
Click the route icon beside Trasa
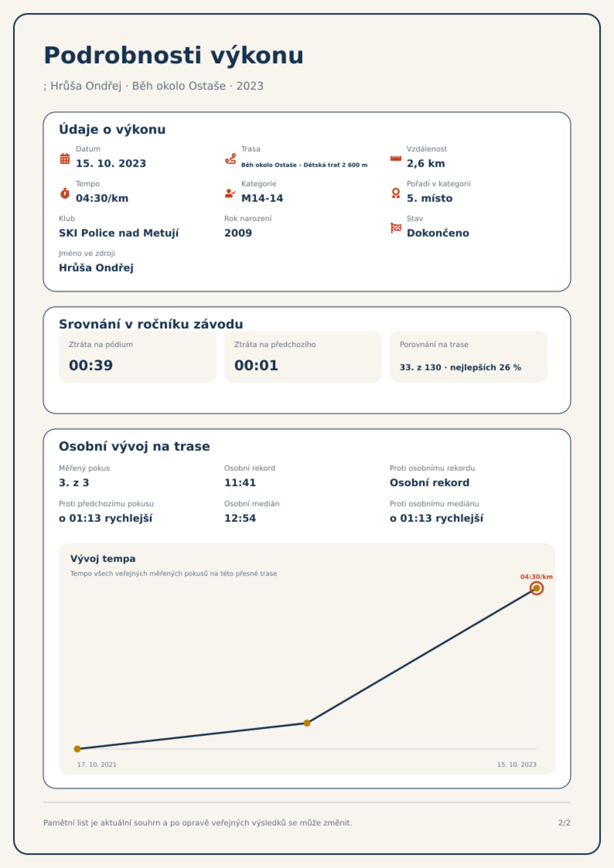click(x=230, y=158)
